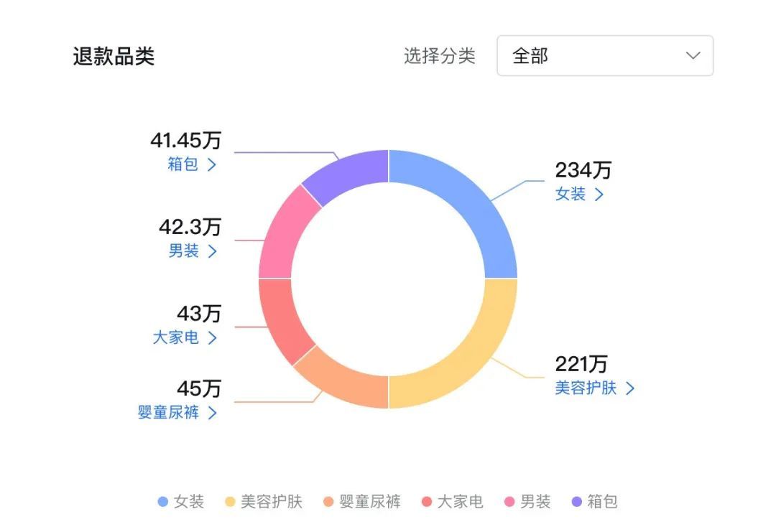
Task: Click the dropdown arrow next to 全部
Action: (693, 56)
